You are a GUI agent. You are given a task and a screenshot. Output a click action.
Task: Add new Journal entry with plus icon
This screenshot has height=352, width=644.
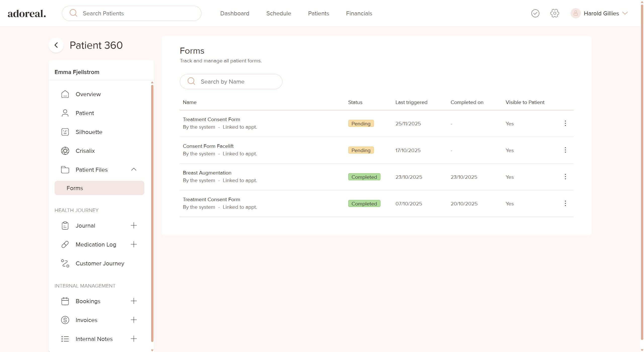click(134, 225)
